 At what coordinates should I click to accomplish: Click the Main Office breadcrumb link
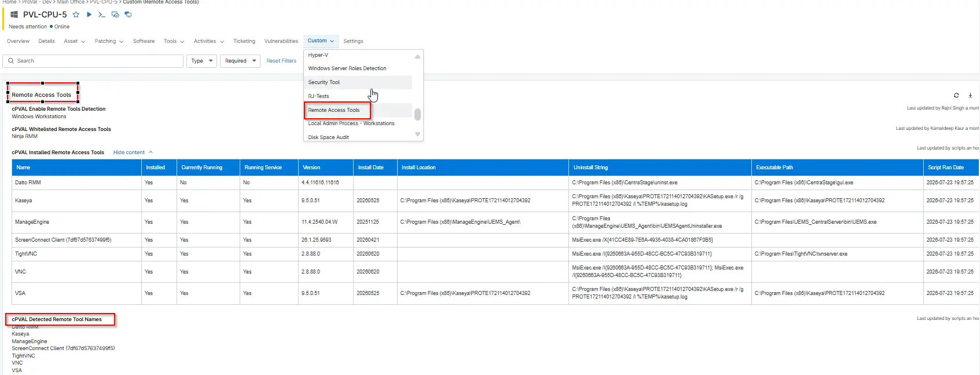click(71, 2)
